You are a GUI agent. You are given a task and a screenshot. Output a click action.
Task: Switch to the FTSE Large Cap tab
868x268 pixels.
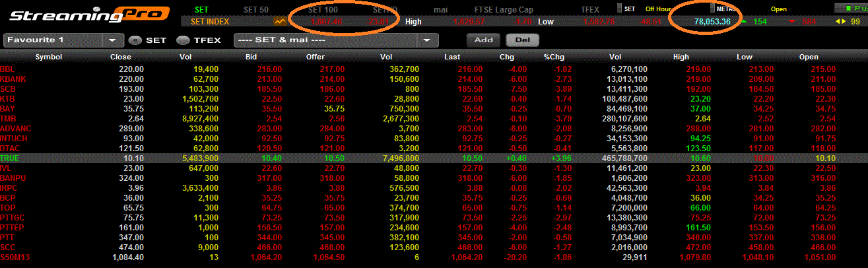tap(505, 9)
